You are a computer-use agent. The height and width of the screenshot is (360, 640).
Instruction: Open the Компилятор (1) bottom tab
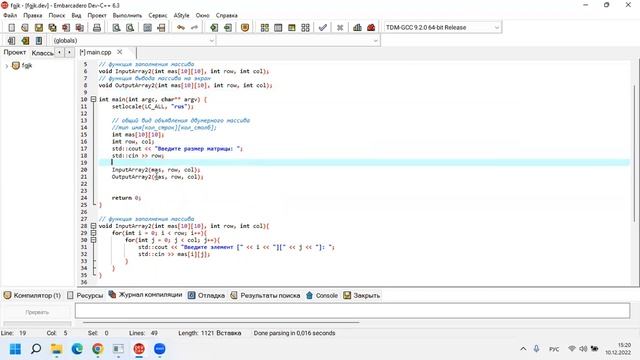tap(32, 295)
